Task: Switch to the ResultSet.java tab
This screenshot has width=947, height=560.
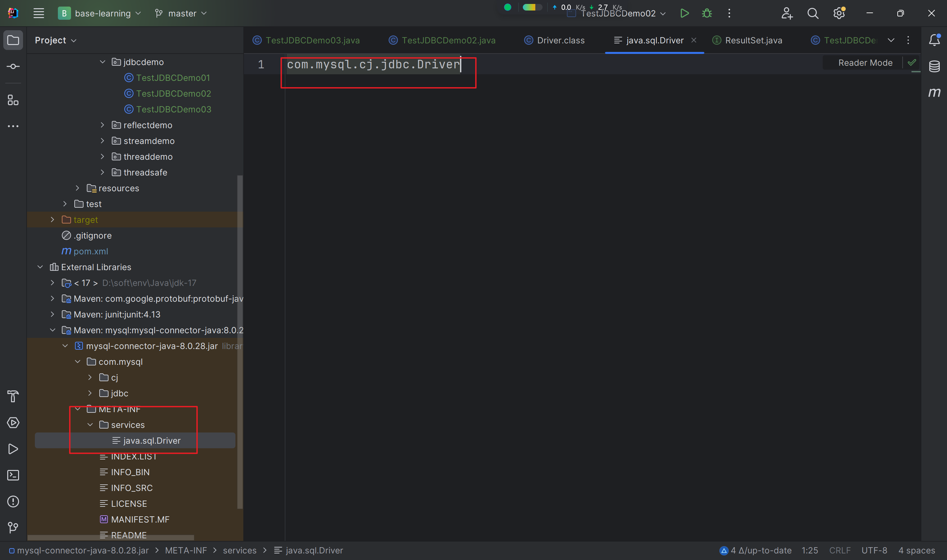Action: pos(753,40)
